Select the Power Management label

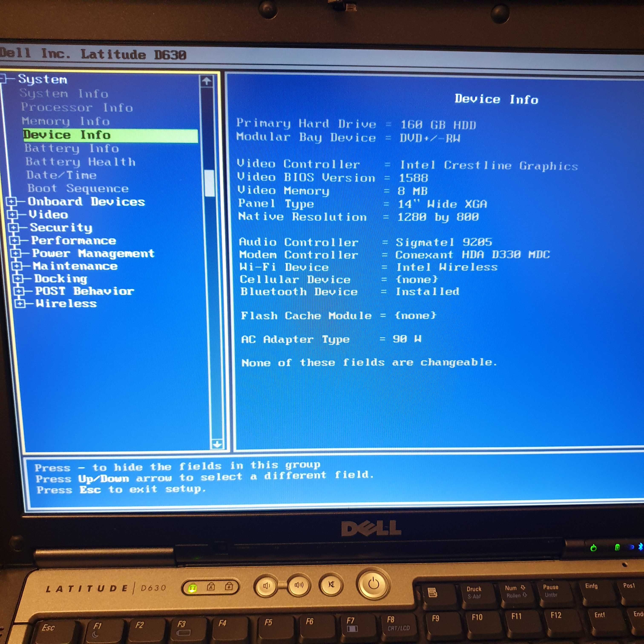click(x=93, y=253)
